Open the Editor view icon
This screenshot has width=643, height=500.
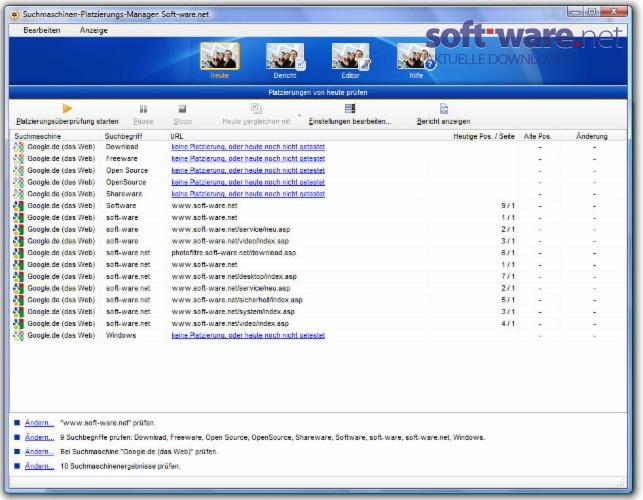351,56
